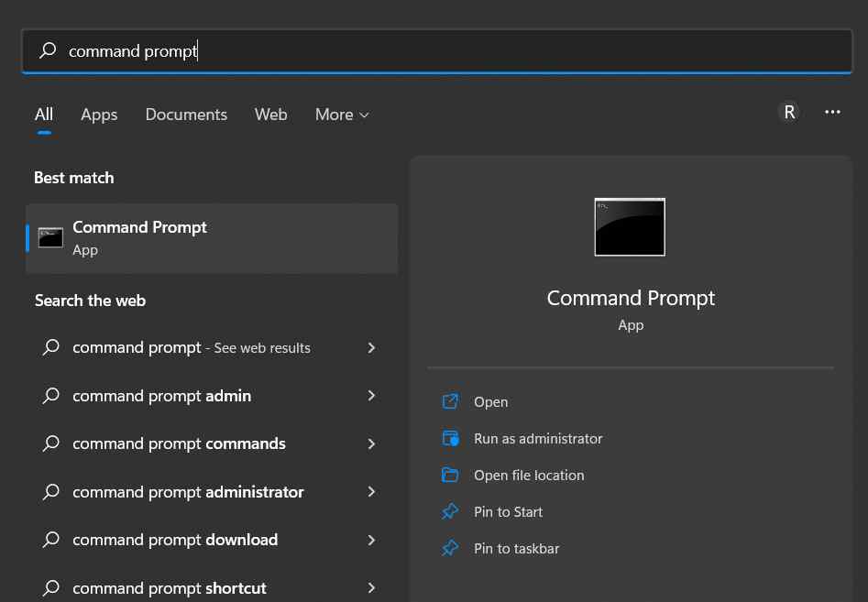The width and height of the screenshot is (868, 602).
Task: Open Command Prompt best match result
Action: 212,238
